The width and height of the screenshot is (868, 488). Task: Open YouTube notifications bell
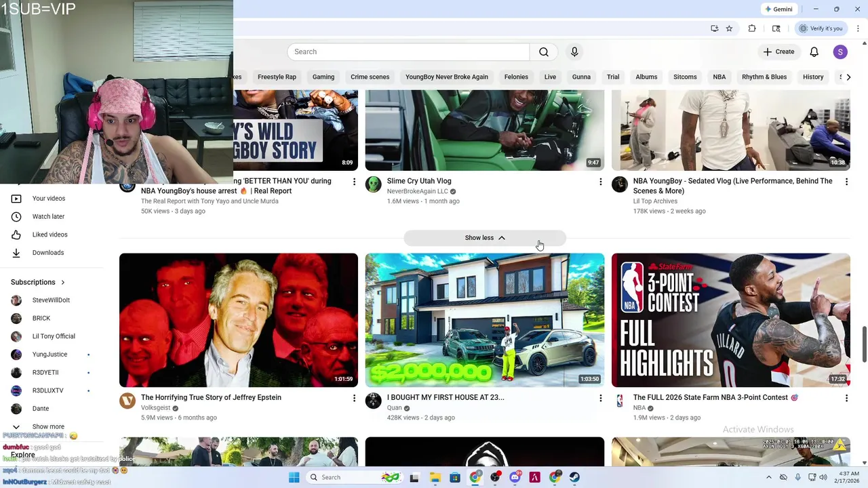tap(814, 52)
